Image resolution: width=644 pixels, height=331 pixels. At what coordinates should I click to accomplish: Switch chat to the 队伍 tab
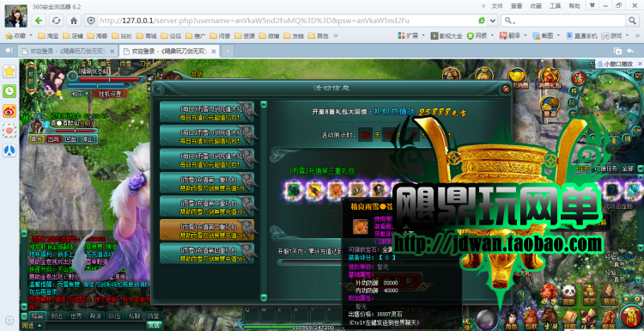(x=114, y=316)
